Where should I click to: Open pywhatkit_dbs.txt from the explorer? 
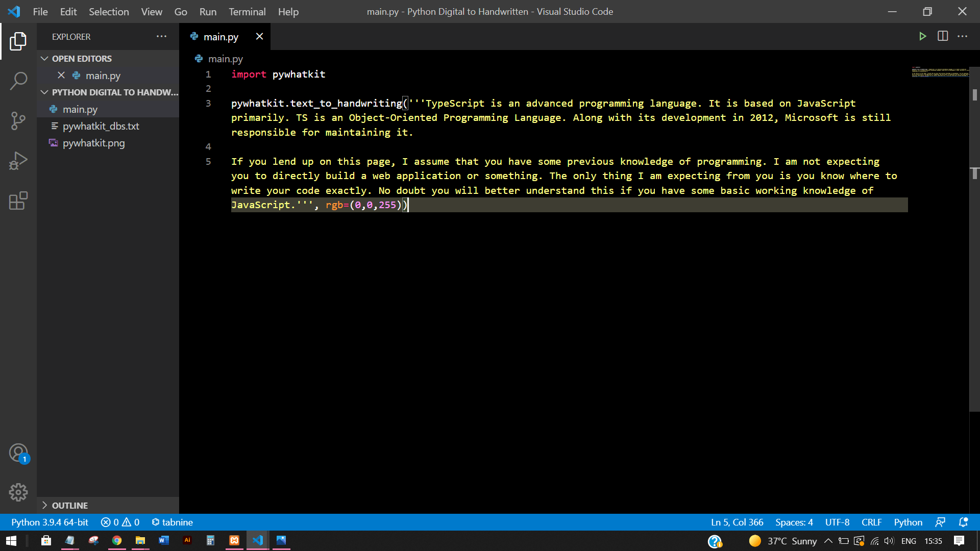(101, 126)
